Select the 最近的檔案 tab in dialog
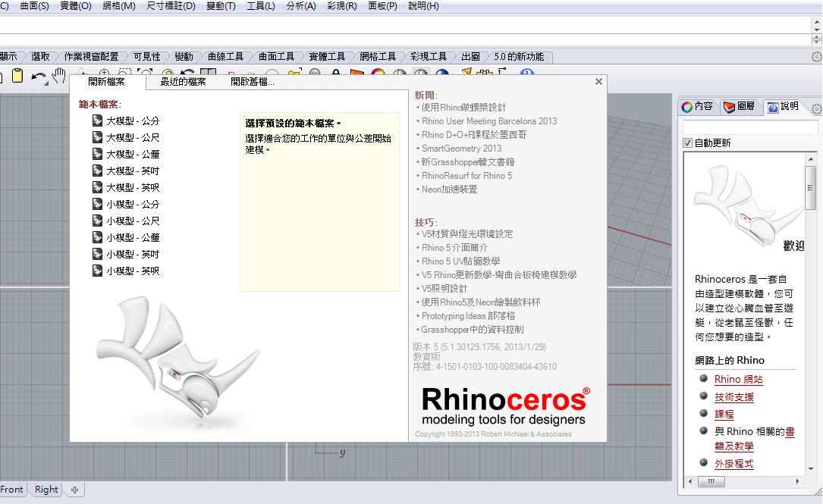Viewport: 823px width, 504px height. click(x=183, y=82)
